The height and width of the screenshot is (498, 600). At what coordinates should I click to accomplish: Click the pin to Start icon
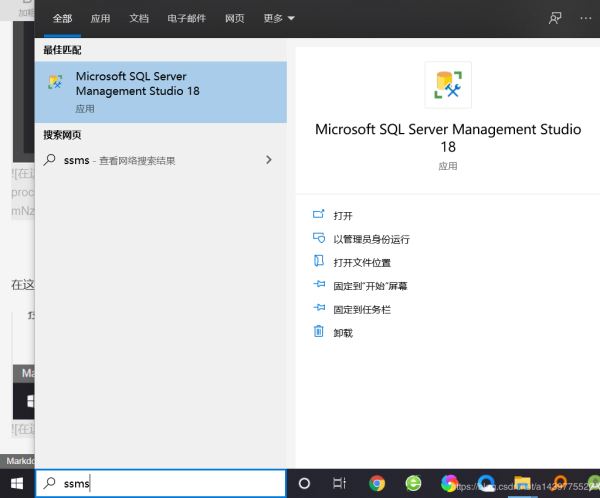[x=319, y=284]
